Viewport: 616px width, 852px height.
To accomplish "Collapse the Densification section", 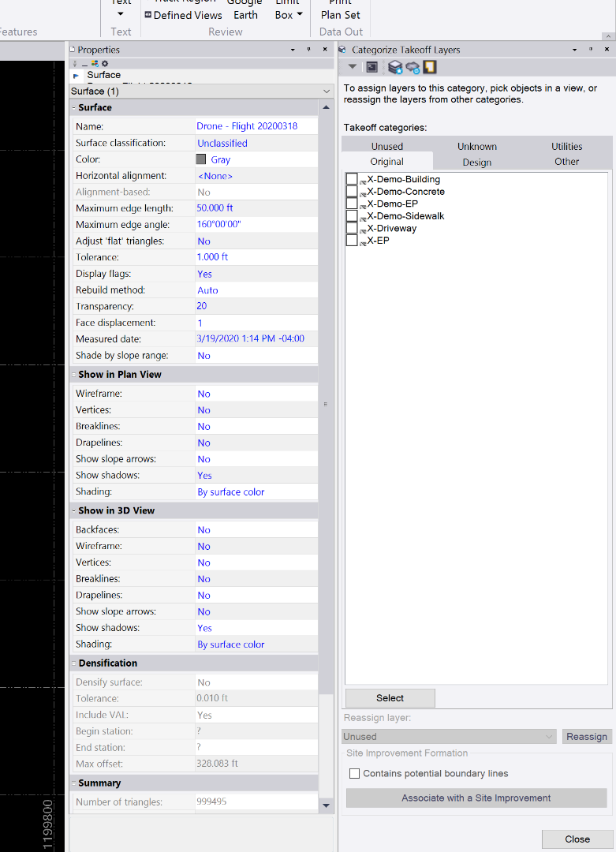I will [x=74, y=663].
